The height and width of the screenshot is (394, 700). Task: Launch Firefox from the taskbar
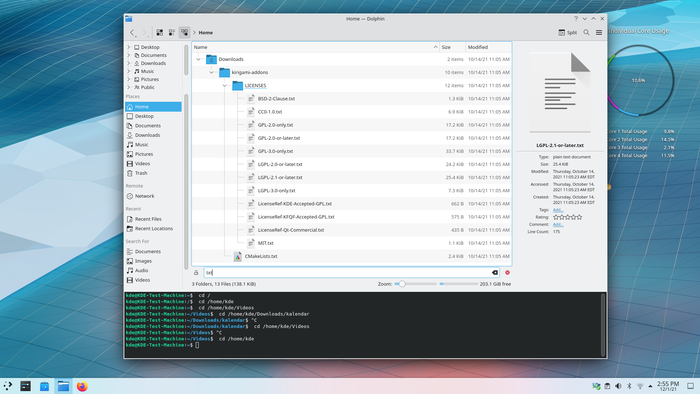pos(82,386)
